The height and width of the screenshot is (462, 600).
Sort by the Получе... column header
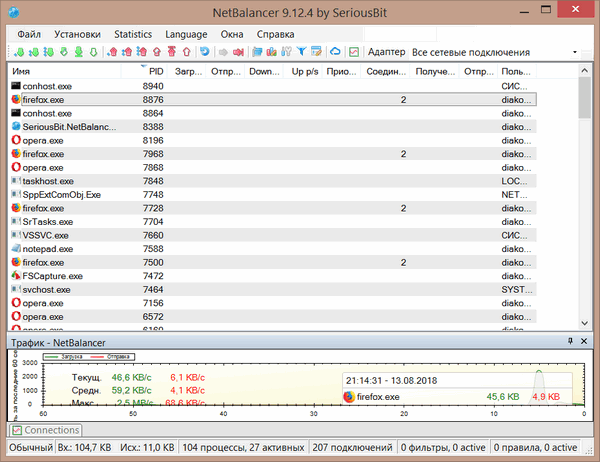click(435, 71)
